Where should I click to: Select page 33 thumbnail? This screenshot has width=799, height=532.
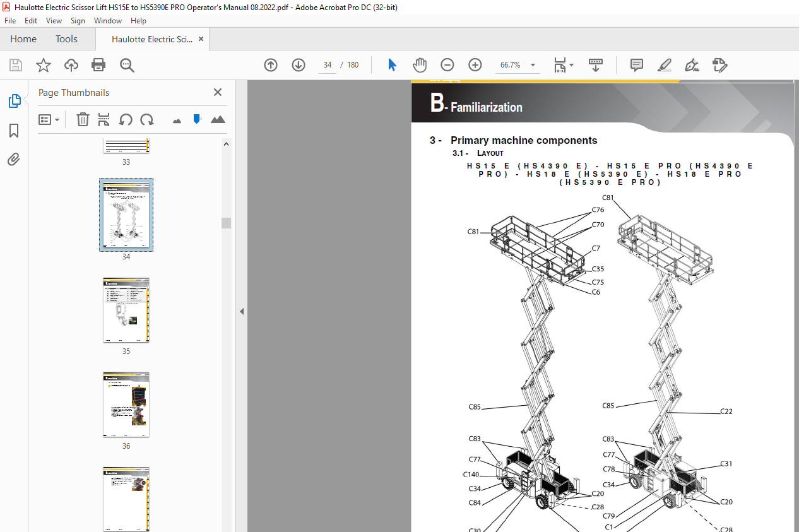(126, 146)
